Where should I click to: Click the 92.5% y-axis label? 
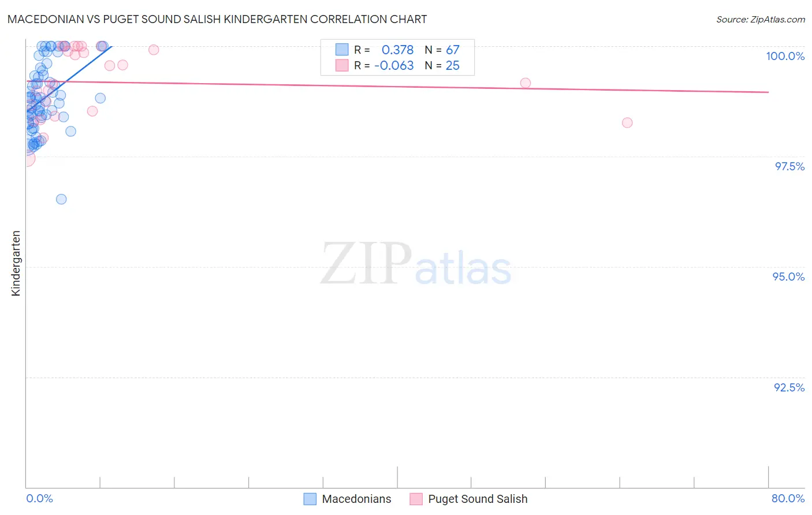789,387
